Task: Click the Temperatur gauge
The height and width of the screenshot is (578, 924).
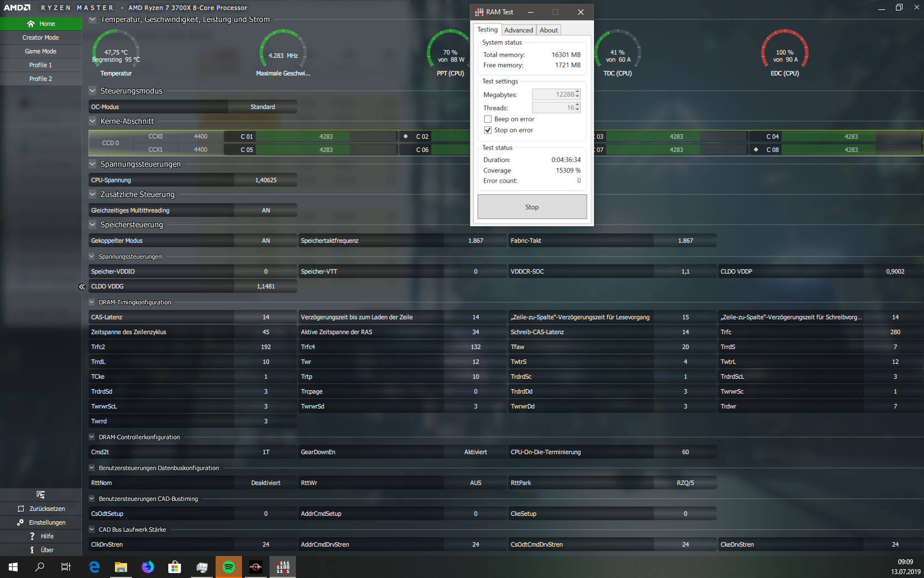Action: coord(116,52)
